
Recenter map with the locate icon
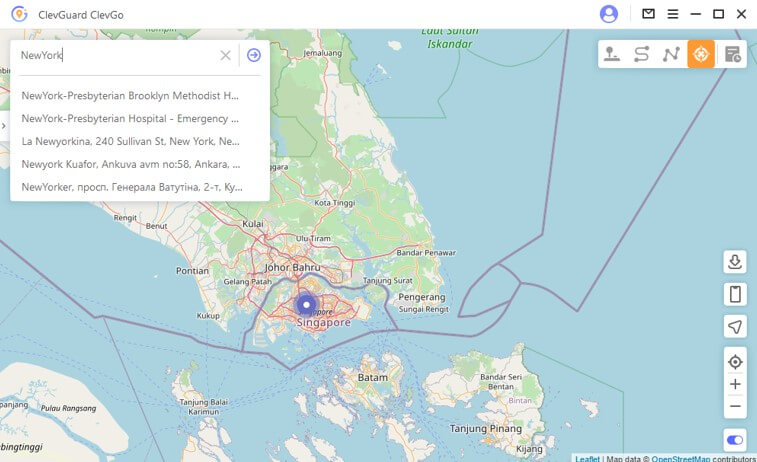735,362
